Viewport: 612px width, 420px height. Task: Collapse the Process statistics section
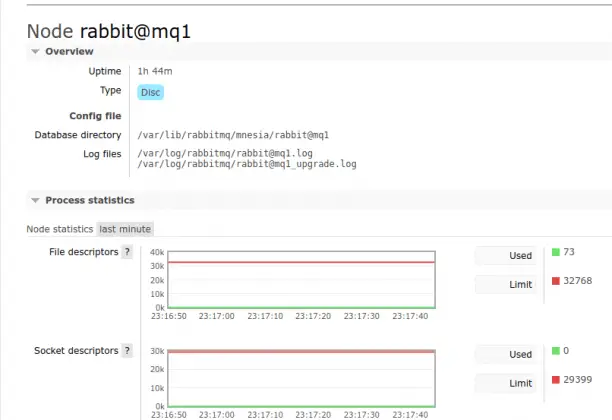(x=35, y=200)
